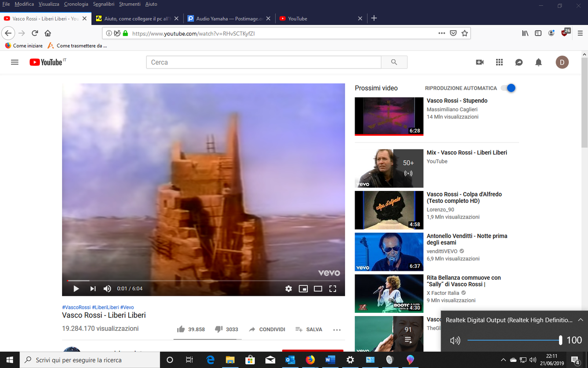
Task: Like the video with thumbs up
Action: pos(181,329)
